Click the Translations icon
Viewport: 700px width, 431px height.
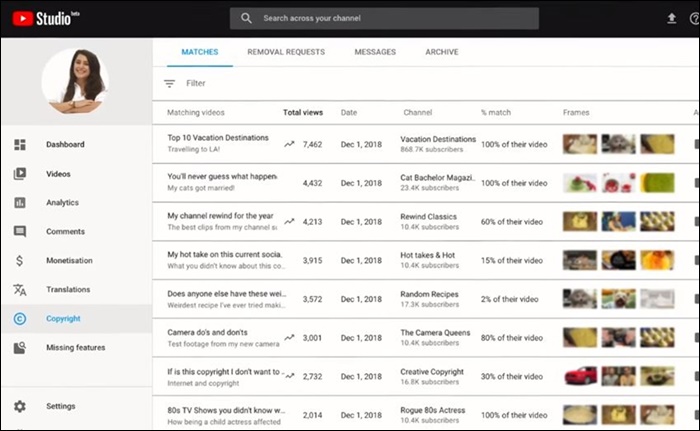point(20,289)
